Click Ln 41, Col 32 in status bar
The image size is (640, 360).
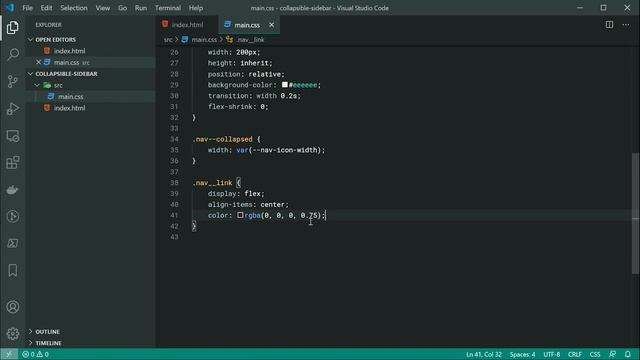tap(484, 354)
